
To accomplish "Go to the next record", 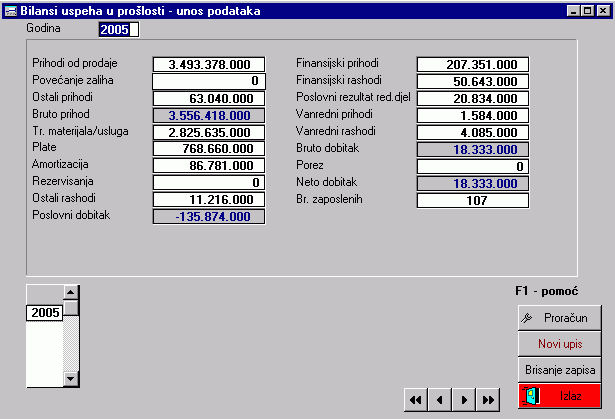I will point(464,400).
